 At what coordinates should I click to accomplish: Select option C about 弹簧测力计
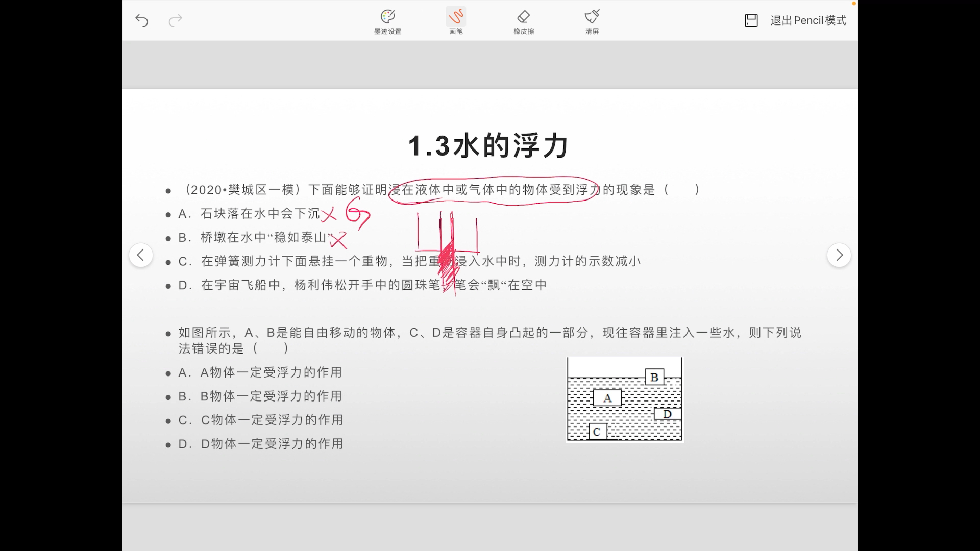point(409,261)
